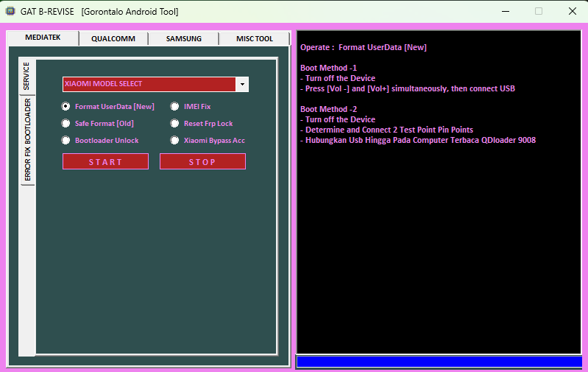
Task: Select the SERVICE vertical tab
Action: tap(26, 76)
